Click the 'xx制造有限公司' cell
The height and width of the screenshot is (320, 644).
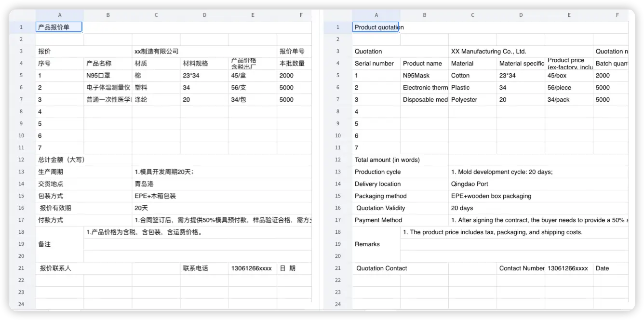(204, 51)
